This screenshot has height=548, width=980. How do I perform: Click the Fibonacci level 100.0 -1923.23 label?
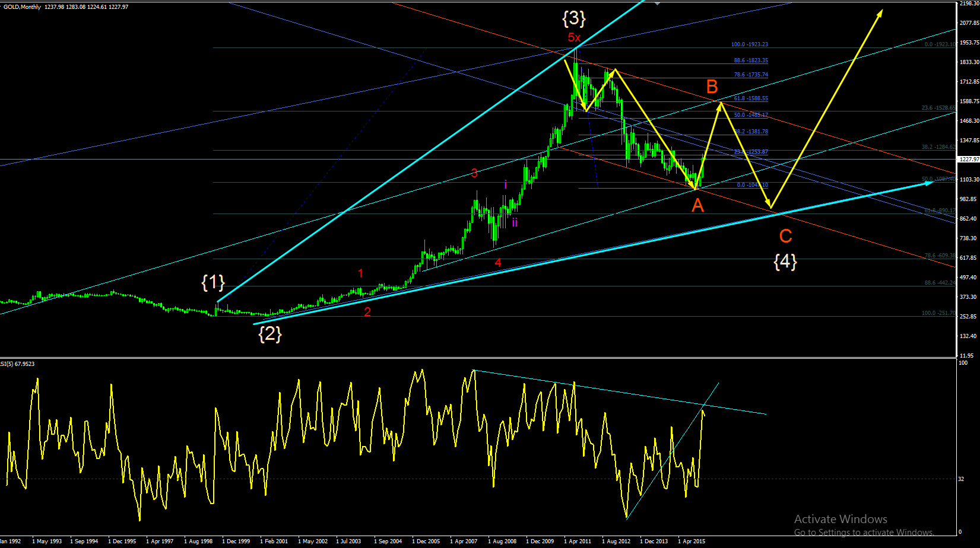[749, 44]
